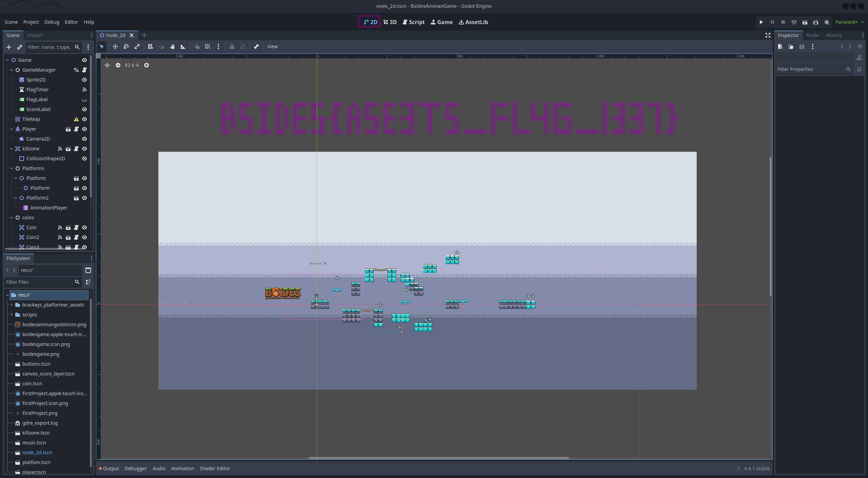
Task: Open the GameManager attached script icon
Action: [x=84, y=70]
